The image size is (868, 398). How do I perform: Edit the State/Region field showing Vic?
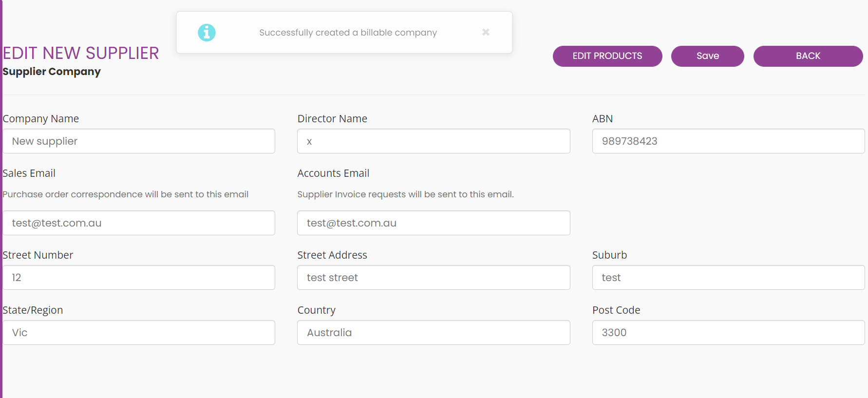(x=139, y=333)
